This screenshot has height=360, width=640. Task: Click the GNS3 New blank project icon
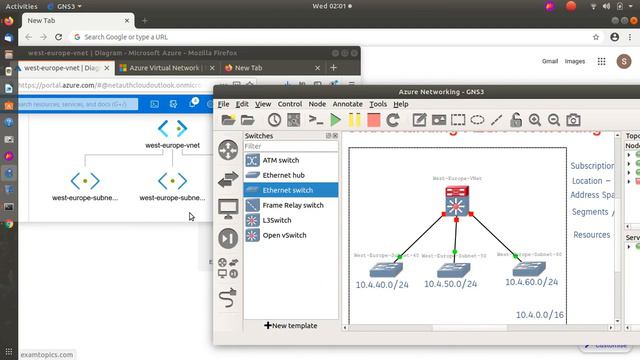pyautogui.click(x=228, y=120)
